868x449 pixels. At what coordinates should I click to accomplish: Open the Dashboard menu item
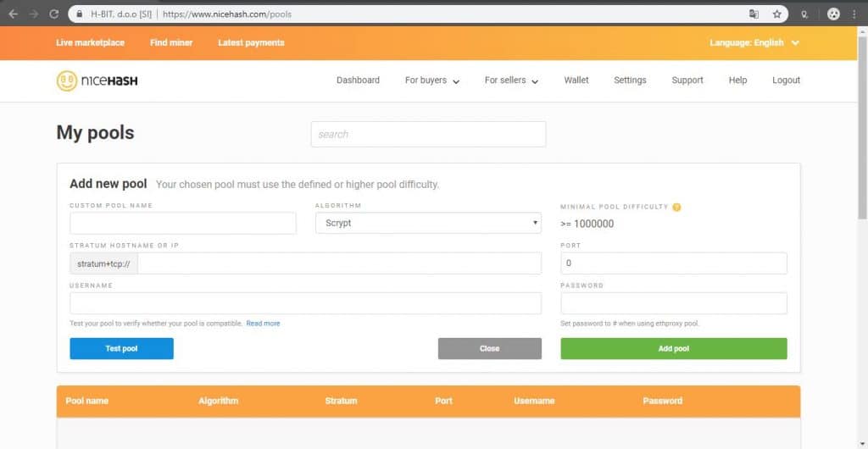359,80
